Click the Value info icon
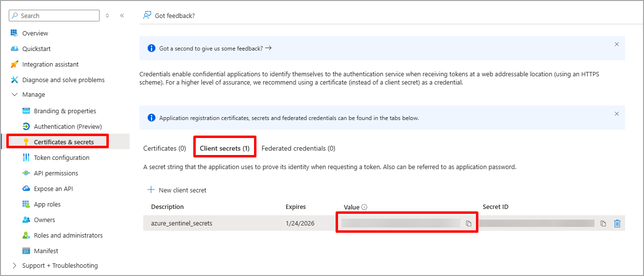 coord(364,207)
